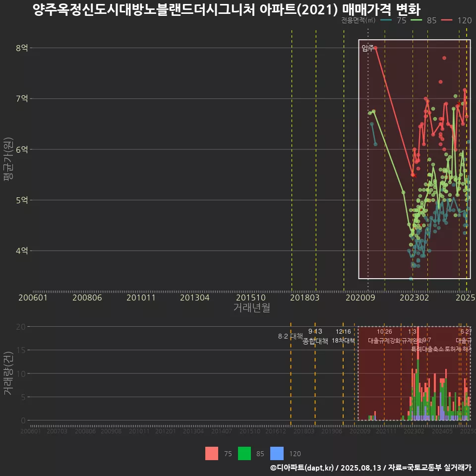Click the 10·26 대출규제강화 annotation
The height and width of the screenshot is (476, 476).
point(384,336)
